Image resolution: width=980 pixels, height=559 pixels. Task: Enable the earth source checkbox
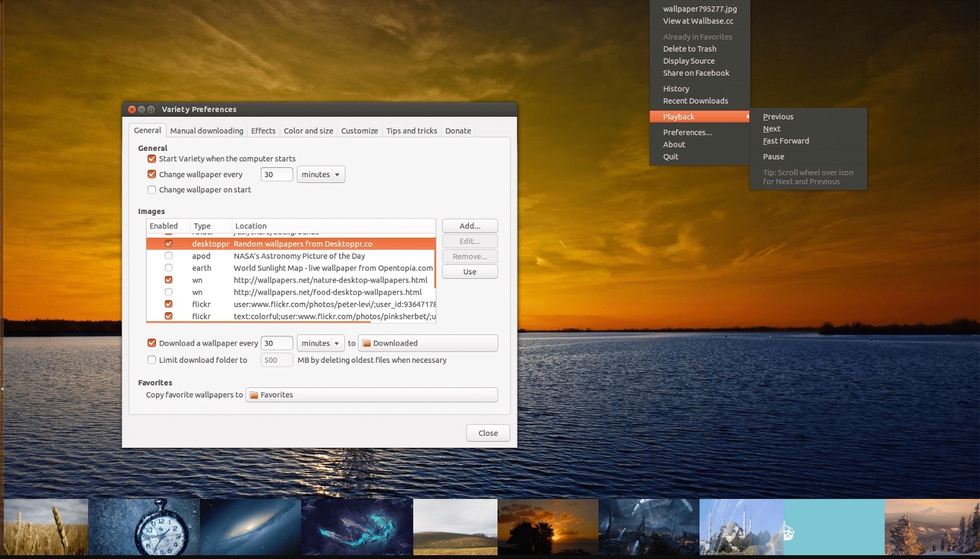click(x=169, y=268)
